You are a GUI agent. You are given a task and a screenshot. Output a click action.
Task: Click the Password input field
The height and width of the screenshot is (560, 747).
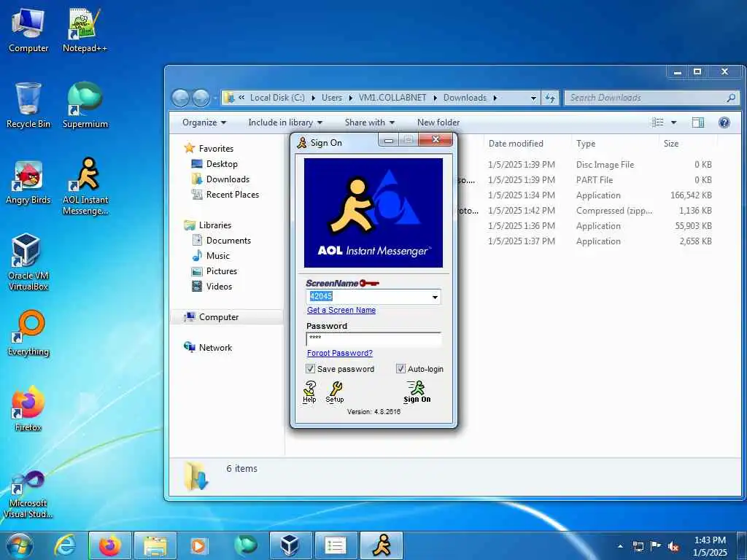[x=373, y=338]
